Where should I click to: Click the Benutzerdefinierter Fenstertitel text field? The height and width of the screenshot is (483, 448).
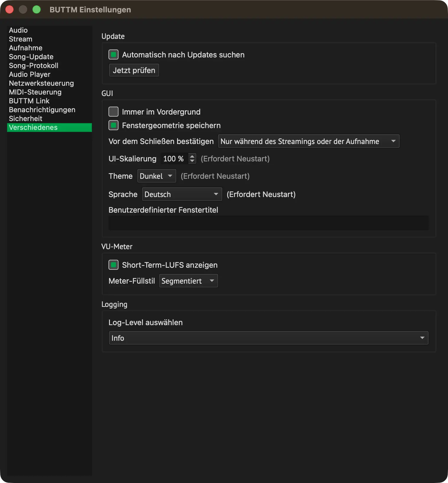click(x=269, y=223)
